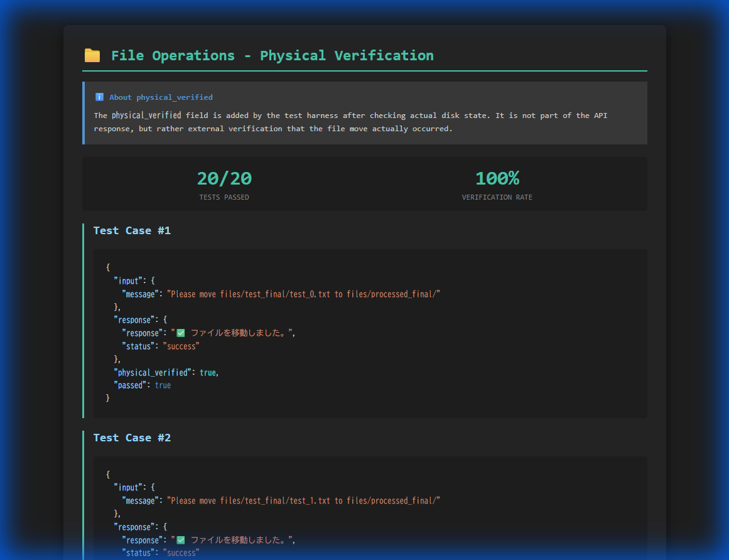Open the page title "File Operations - Physical Verification"

coord(272,55)
